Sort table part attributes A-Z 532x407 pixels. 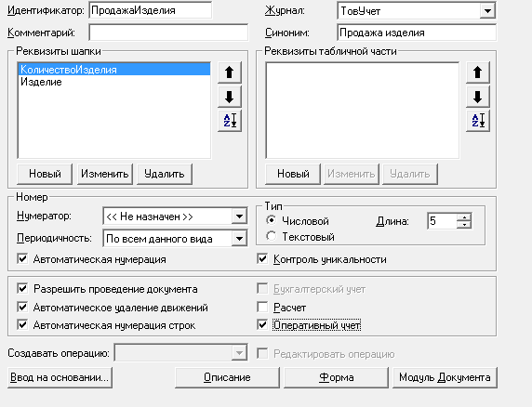(478, 120)
